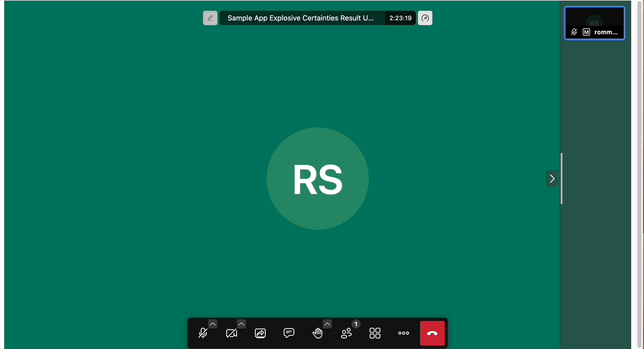Unmute the microphone in the toolbar
The image size is (644, 349).
pos(203,333)
